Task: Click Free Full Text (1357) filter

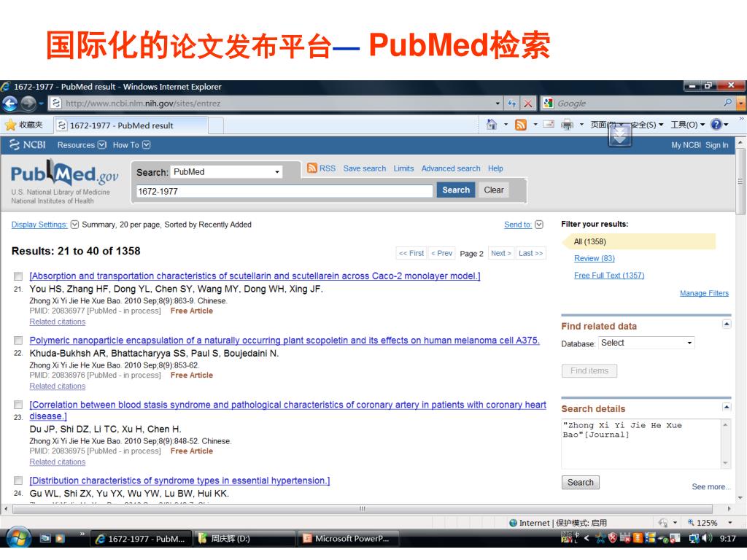Action: click(x=609, y=275)
